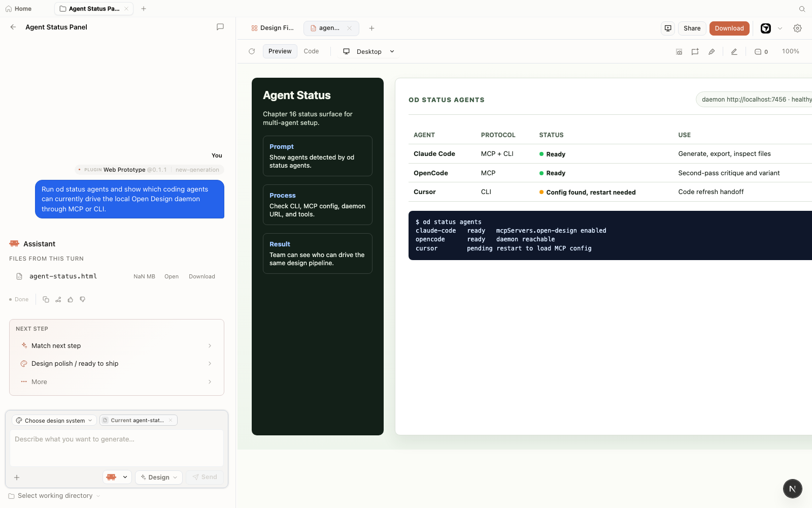Open the Home tab
Viewport: 812px width, 508px height.
point(19,9)
